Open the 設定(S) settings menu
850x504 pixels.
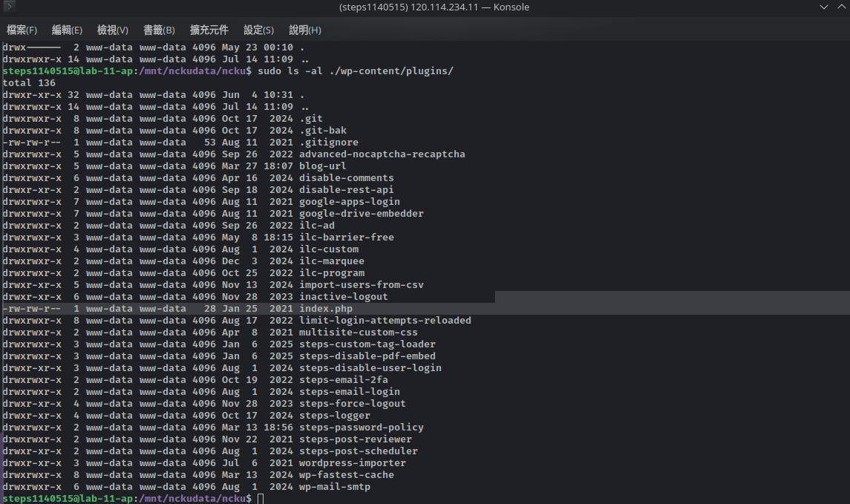[258, 30]
